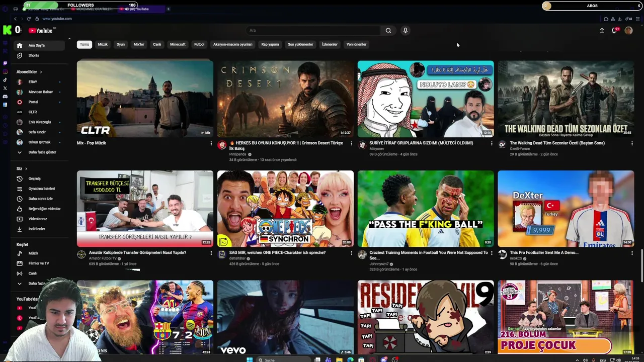Open the YouTube home logo
Image resolution: width=644 pixels, height=362 pixels.
40,31
